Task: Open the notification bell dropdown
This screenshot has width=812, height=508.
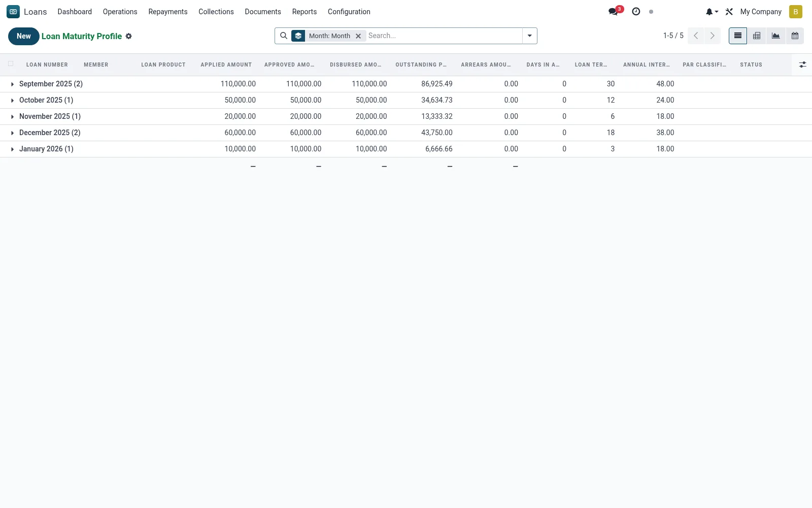Action: pos(712,12)
